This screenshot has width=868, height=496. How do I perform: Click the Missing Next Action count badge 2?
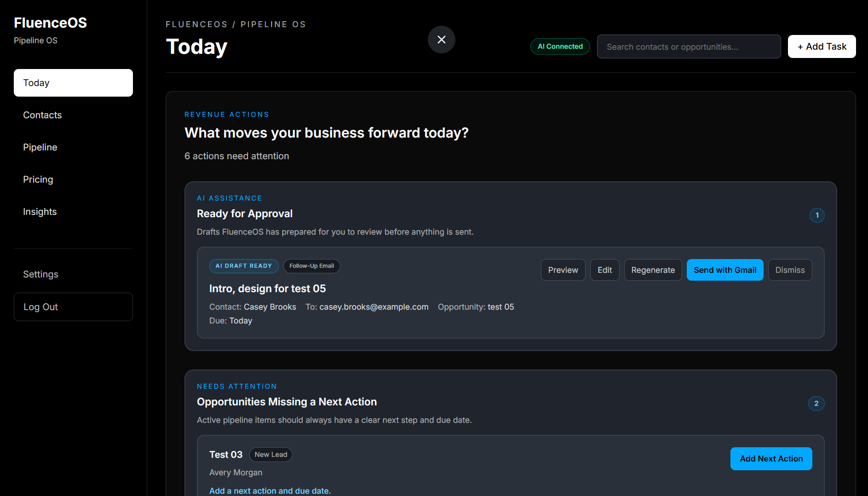click(x=816, y=404)
